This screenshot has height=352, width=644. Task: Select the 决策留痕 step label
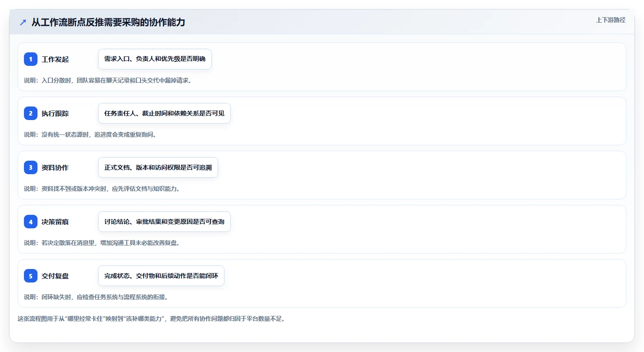(55, 222)
